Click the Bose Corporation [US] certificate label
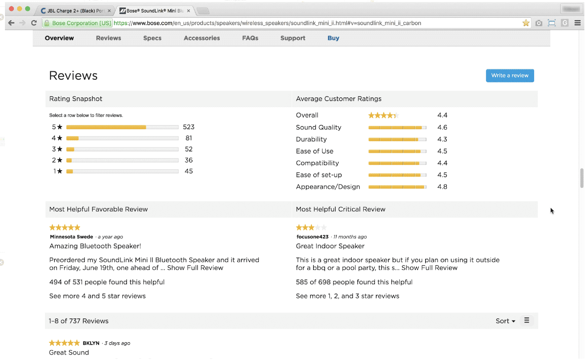588x364 pixels. (82, 23)
